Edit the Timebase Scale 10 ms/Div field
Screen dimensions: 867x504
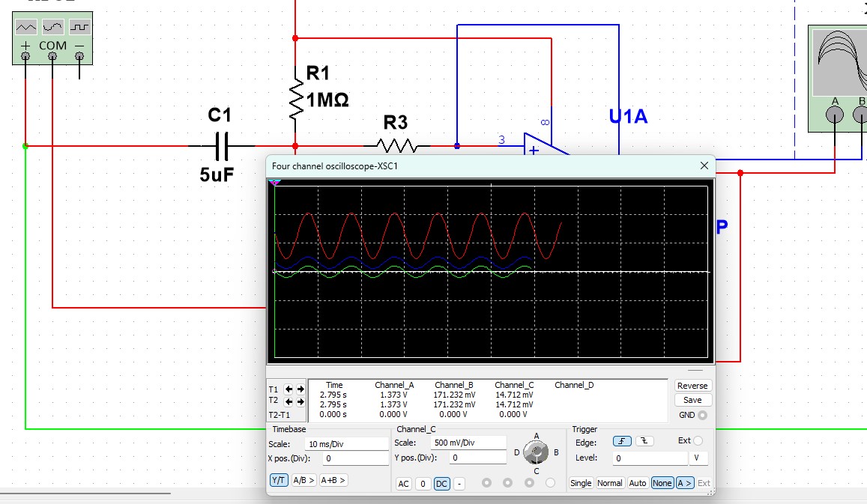coord(346,444)
